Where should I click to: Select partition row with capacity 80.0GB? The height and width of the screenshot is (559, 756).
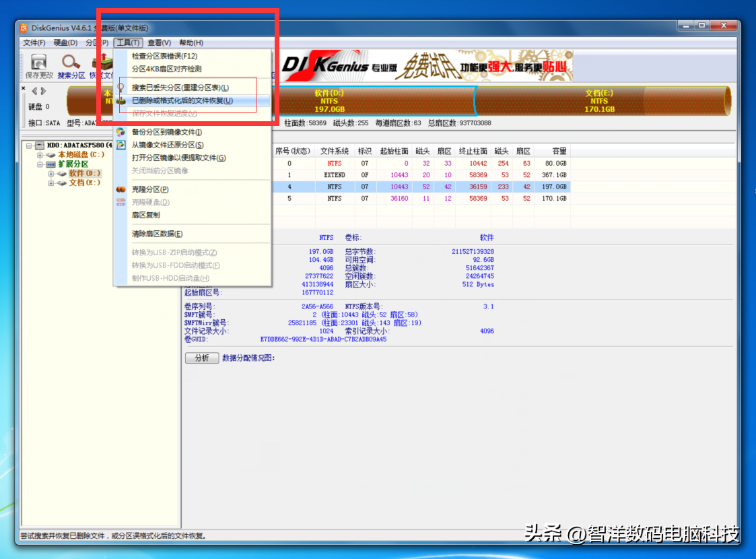[x=421, y=164]
